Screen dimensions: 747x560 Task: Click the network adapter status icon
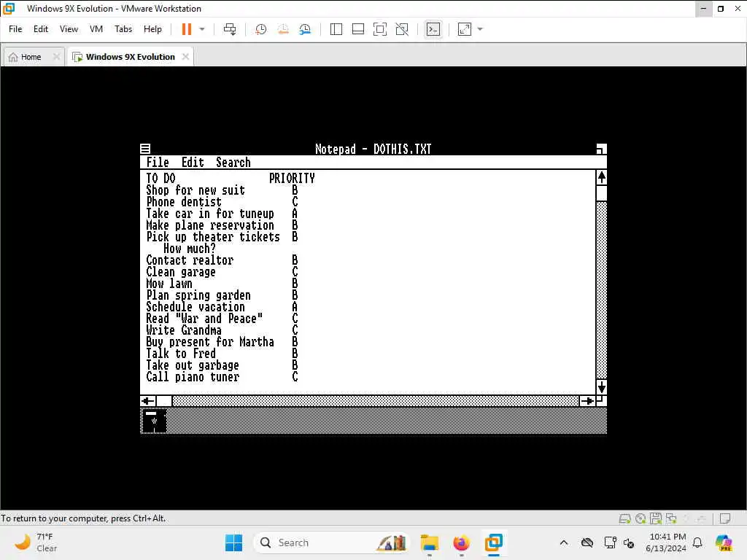coord(671,518)
